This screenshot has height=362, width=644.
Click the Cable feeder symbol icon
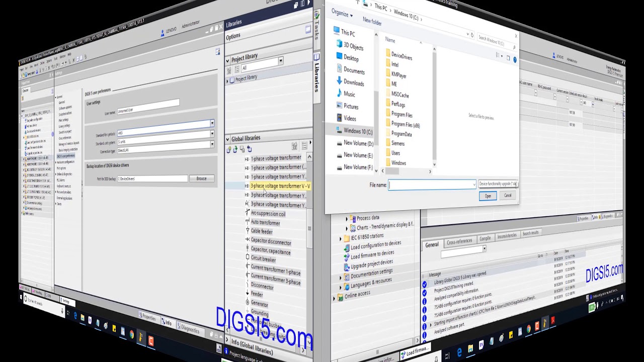pyautogui.click(x=247, y=231)
